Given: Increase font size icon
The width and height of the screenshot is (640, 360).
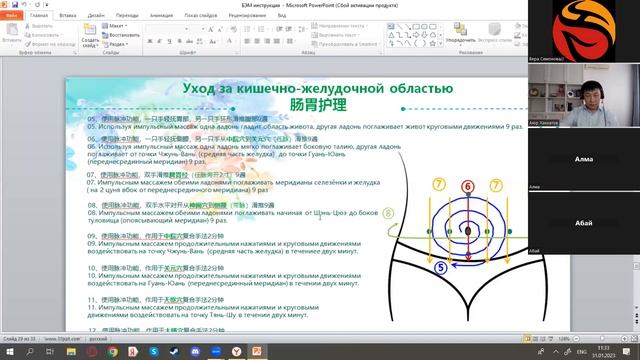Looking at the screenshot, I should pyautogui.click(x=211, y=29).
